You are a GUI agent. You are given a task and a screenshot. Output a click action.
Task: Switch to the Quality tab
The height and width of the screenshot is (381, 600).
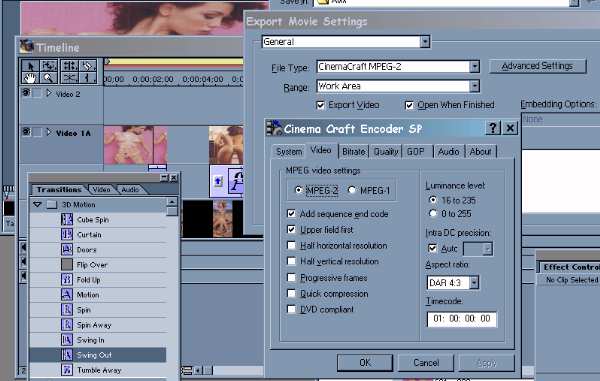[x=386, y=152]
